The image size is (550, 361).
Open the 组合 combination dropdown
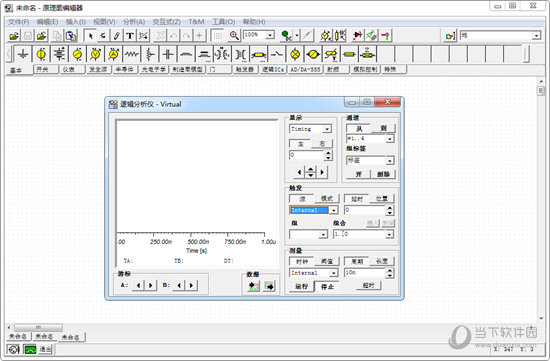point(389,234)
